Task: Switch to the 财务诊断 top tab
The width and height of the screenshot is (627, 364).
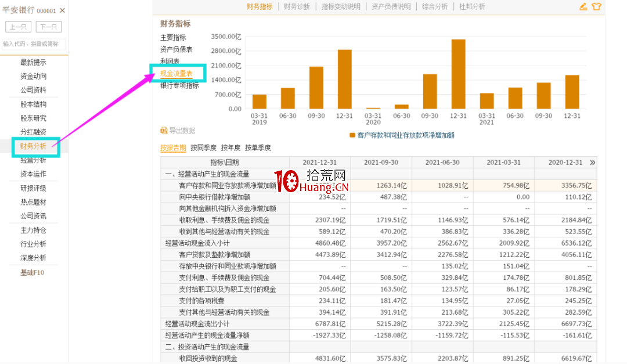Action: (297, 7)
